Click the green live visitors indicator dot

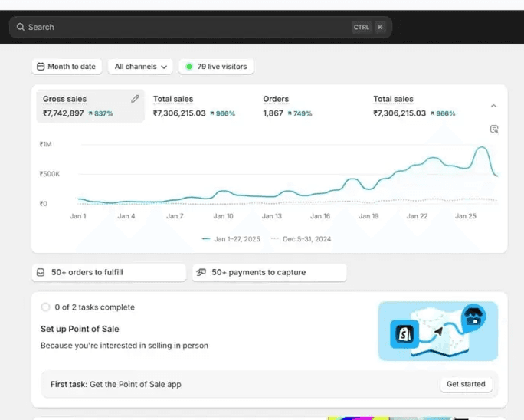tap(189, 67)
